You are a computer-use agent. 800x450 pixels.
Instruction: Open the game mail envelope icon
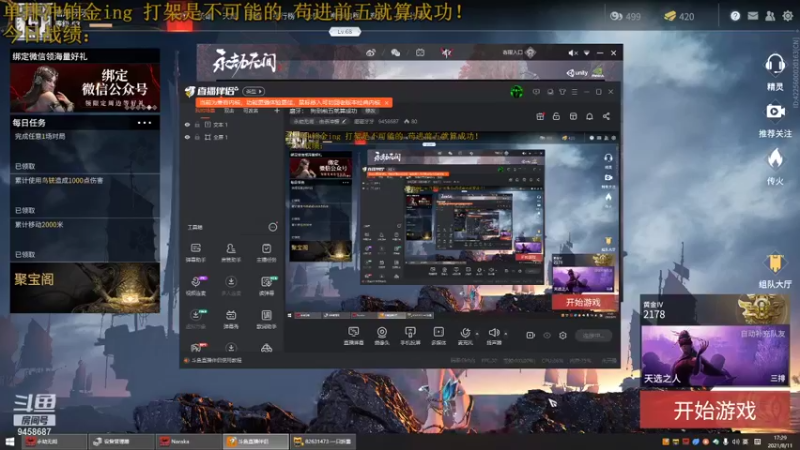point(753,16)
